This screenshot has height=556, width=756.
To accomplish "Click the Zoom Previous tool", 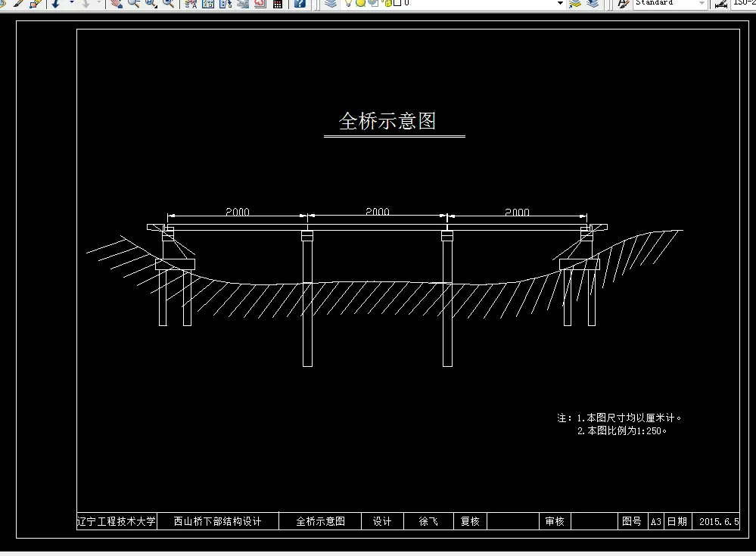I will pos(168,3).
